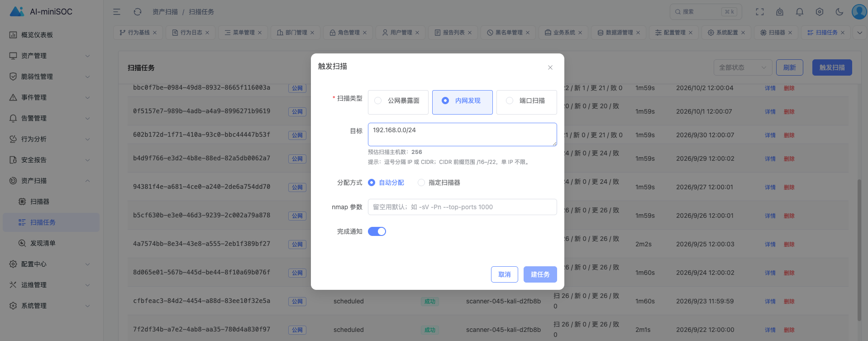Image resolution: width=868 pixels, height=341 pixels.
Task: Open the notifications bell
Action: tap(800, 12)
